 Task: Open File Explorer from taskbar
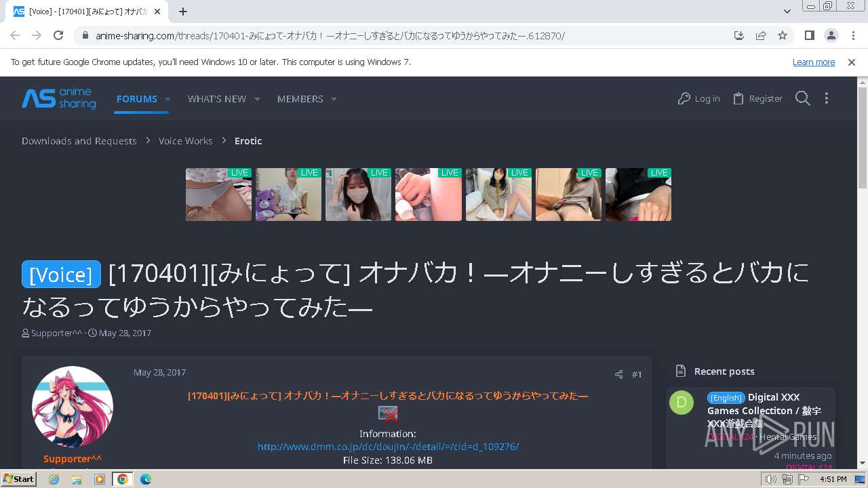pos(77,479)
